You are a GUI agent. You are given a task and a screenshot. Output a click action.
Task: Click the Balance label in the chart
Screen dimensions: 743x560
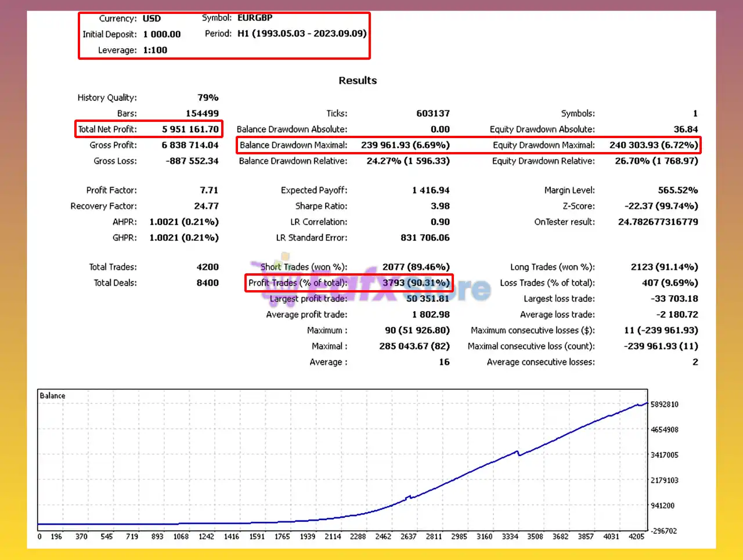click(x=52, y=396)
